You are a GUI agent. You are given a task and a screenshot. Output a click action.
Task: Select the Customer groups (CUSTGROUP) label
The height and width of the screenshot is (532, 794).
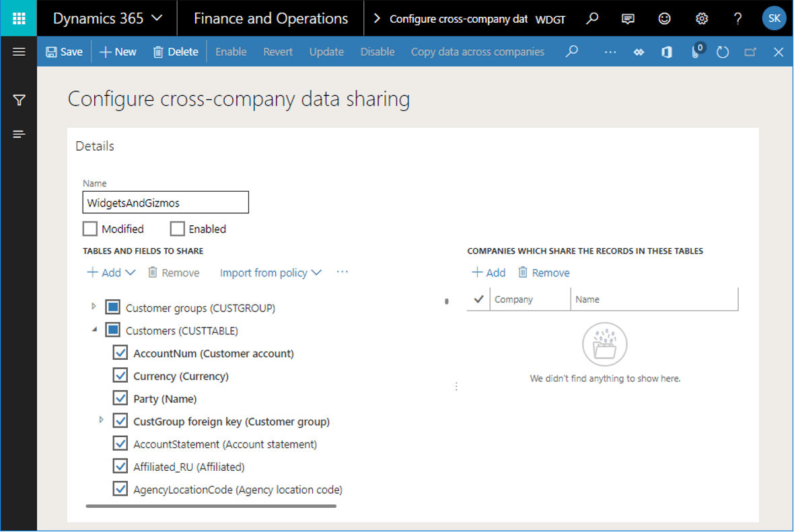201,308
